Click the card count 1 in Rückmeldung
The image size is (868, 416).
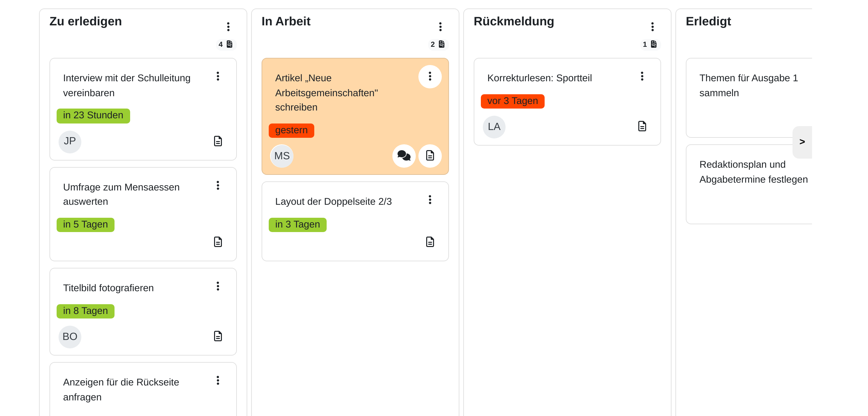pyautogui.click(x=650, y=44)
